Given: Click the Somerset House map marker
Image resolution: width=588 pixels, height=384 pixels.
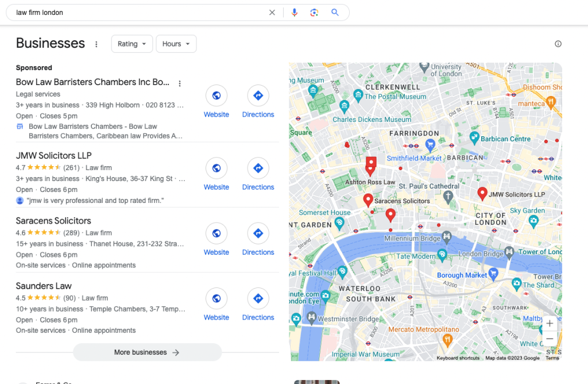Looking at the screenshot, I should pos(339,224).
